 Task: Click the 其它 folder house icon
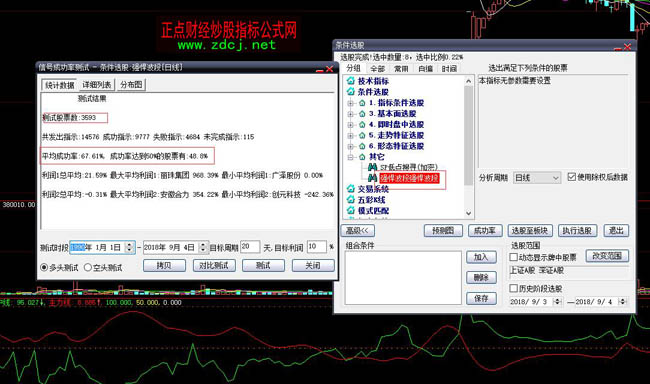coord(362,157)
